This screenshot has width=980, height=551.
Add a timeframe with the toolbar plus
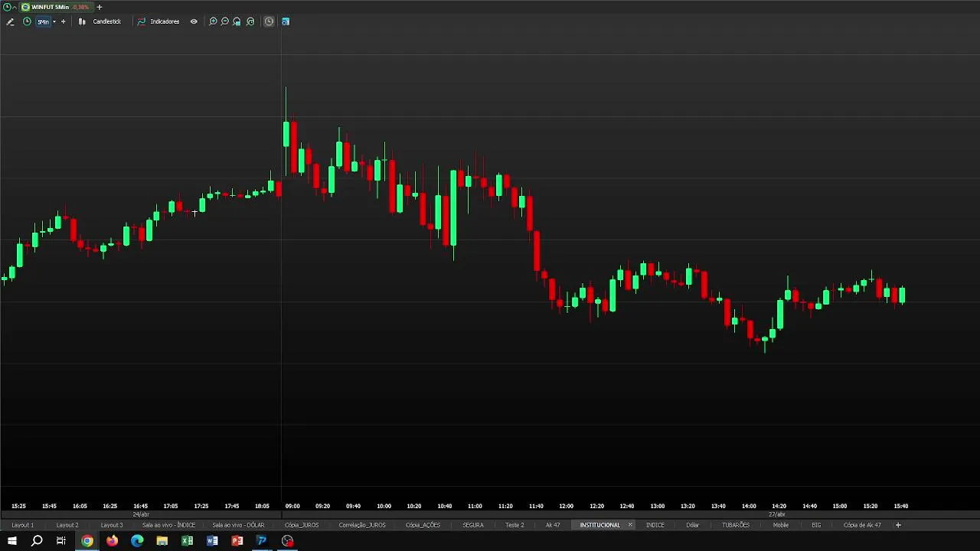(x=63, y=21)
